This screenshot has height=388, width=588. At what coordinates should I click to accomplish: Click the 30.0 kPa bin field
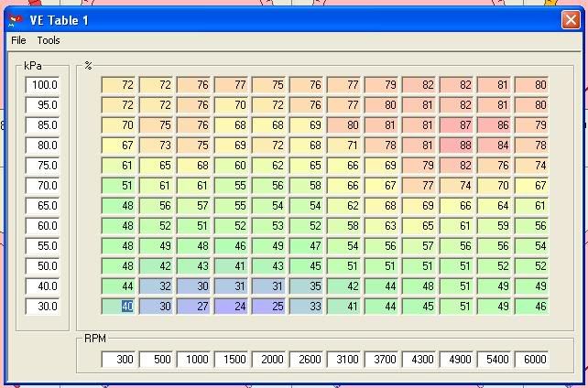pos(43,307)
